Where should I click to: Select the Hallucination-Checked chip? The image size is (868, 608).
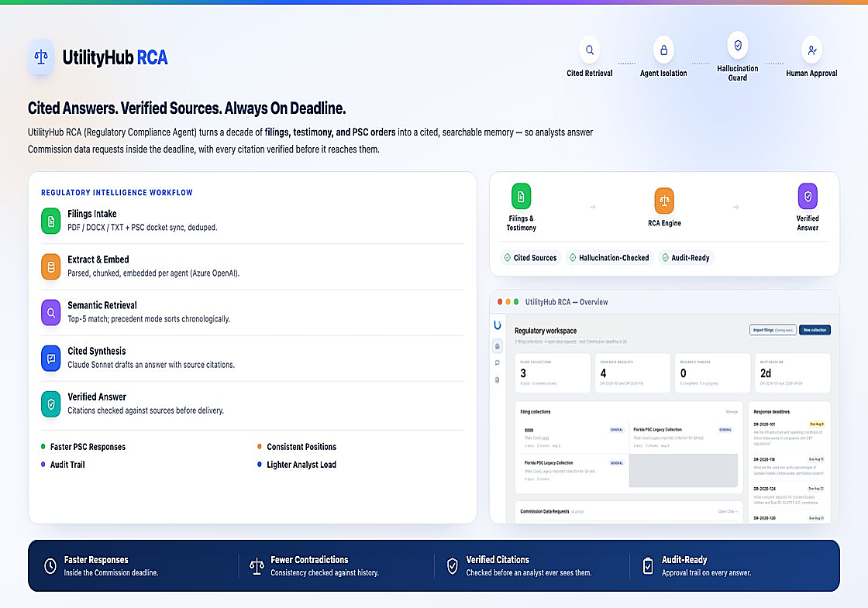click(x=609, y=257)
